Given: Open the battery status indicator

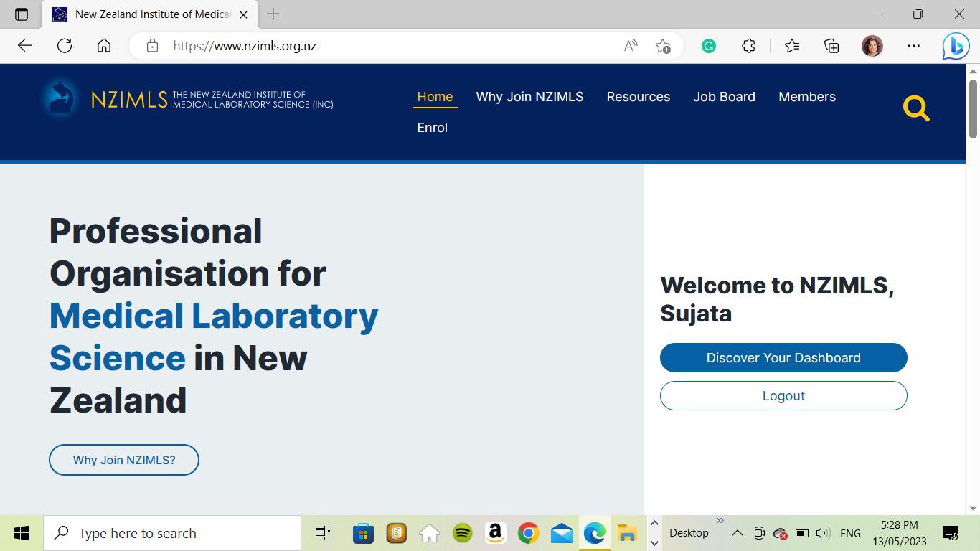Looking at the screenshot, I should [x=802, y=533].
